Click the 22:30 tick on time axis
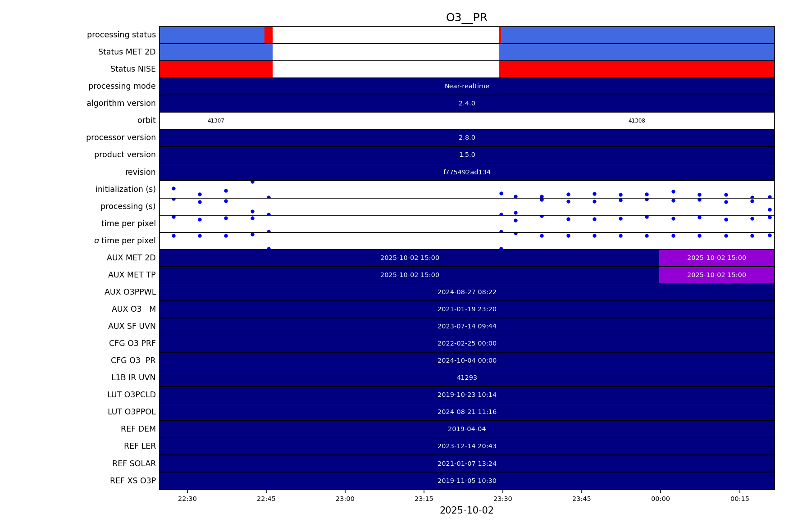The height and width of the screenshot is (532, 798). [x=187, y=499]
